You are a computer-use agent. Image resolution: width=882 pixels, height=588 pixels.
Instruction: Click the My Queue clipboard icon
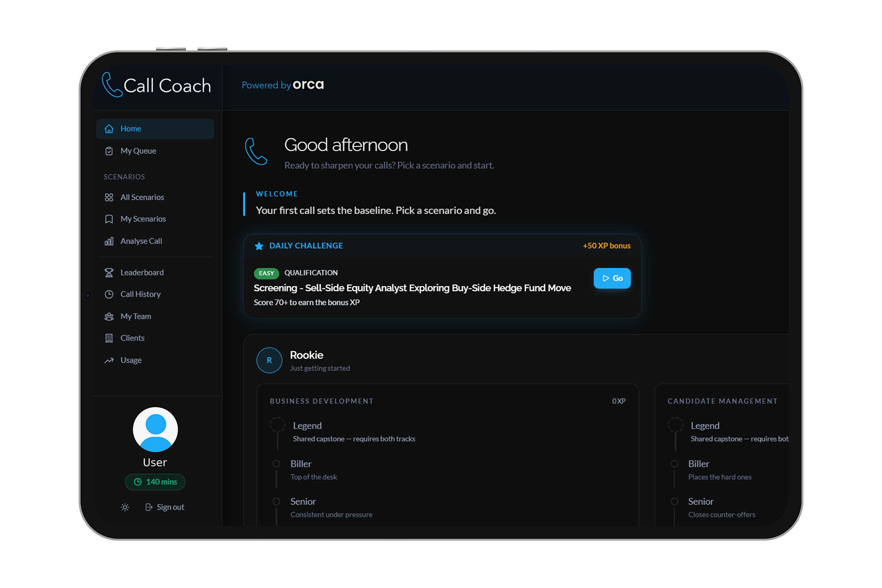(109, 151)
